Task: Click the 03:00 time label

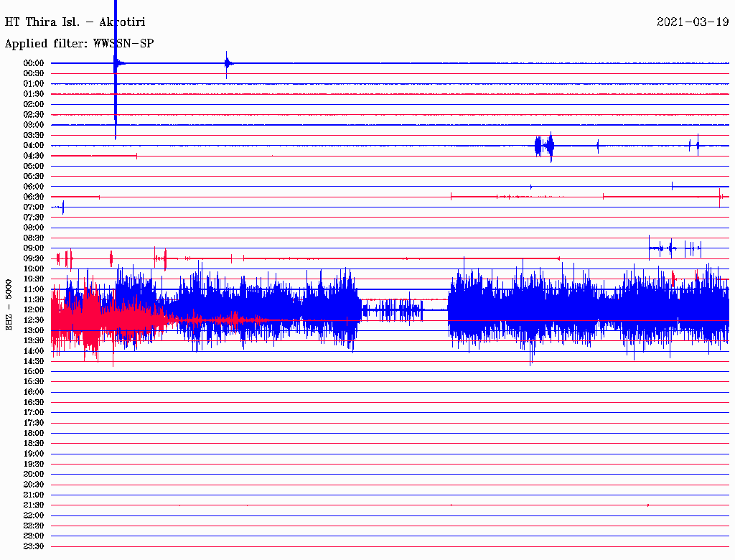Action: pyautogui.click(x=34, y=125)
